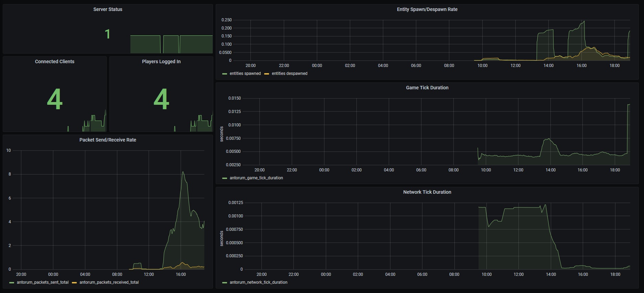Click the Packet Send/Receive Rate panel title
The image size is (644, 293).
[108, 140]
